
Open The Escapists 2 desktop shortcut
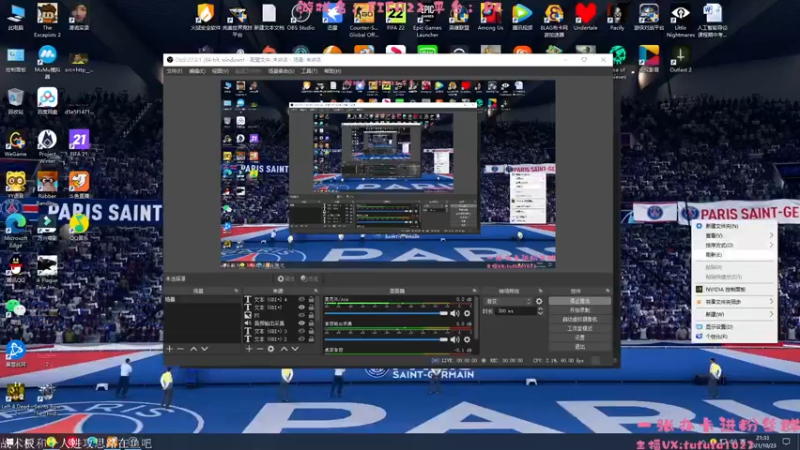pos(47,19)
